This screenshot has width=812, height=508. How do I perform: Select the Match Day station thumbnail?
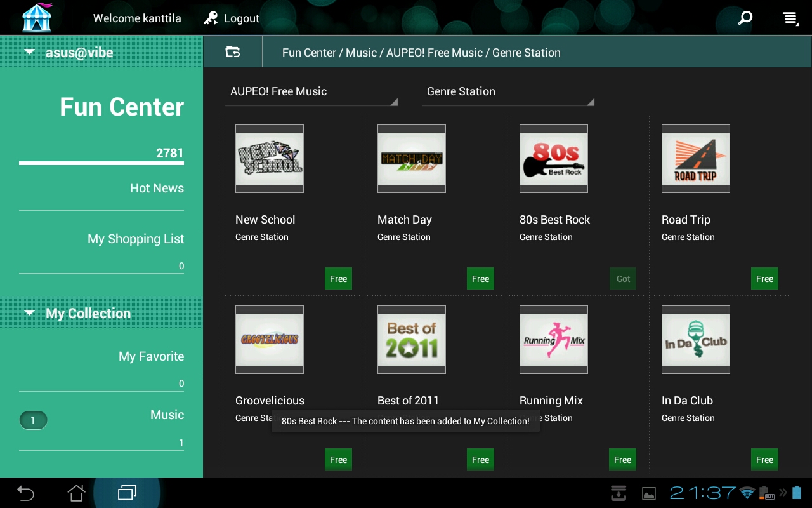point(412,159)
